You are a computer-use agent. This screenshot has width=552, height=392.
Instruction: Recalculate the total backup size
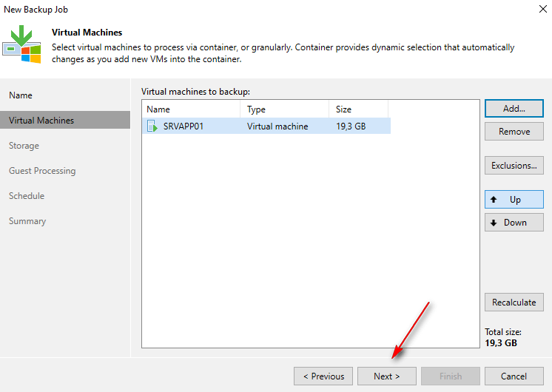514,303
